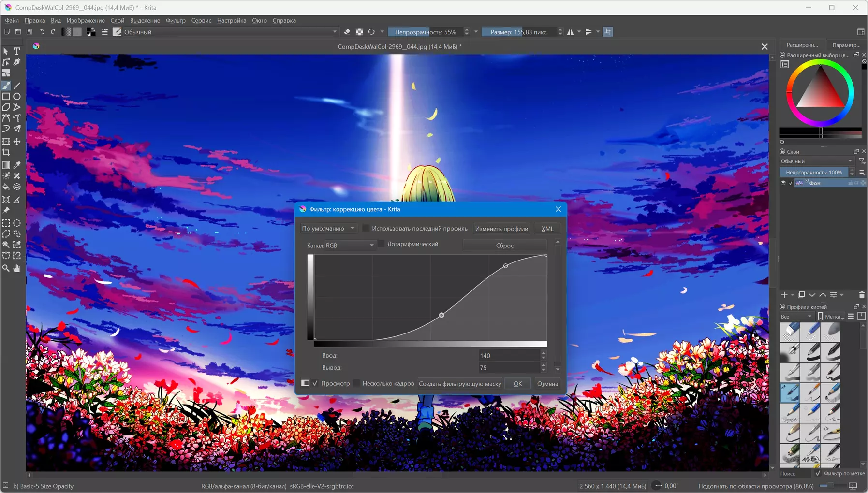Open the 'По умолчанию' preset dropdown
868x493 pixels.
[328, 228]
